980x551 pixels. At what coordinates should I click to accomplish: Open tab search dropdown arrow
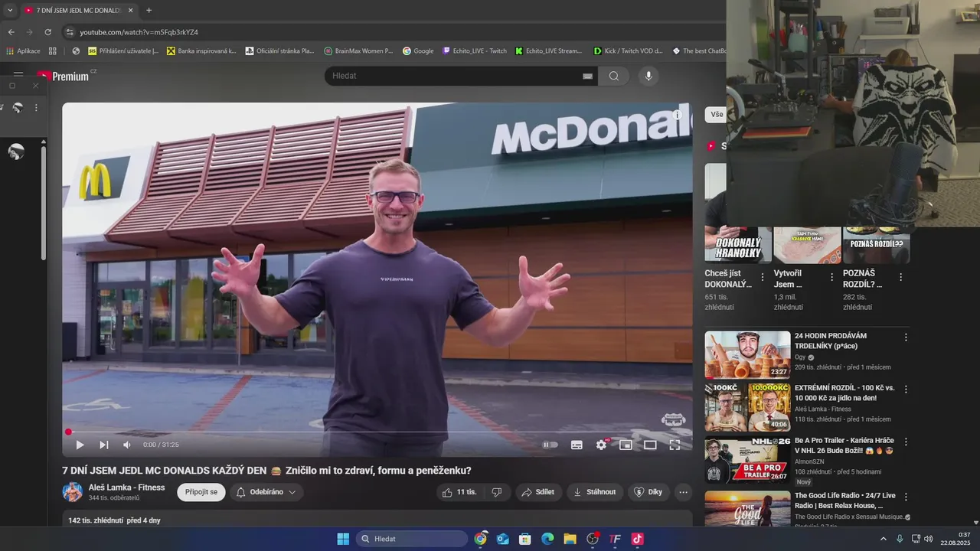[10, 10]
